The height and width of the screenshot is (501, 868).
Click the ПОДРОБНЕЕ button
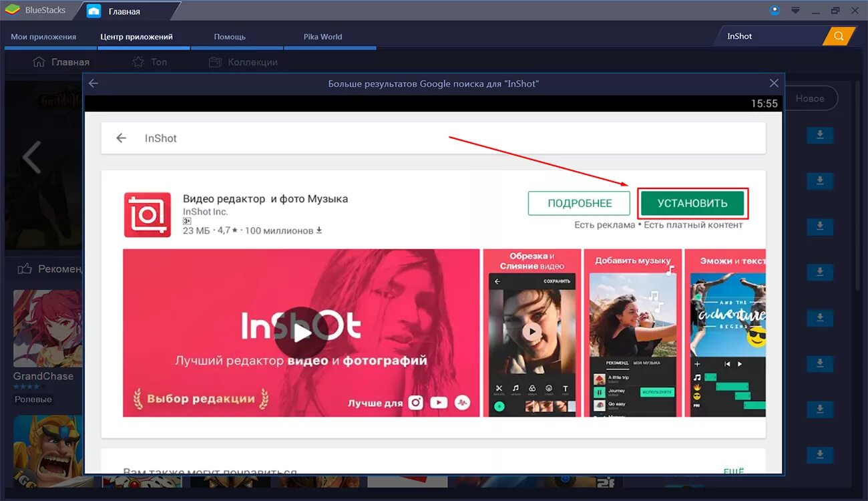(580, 204)
